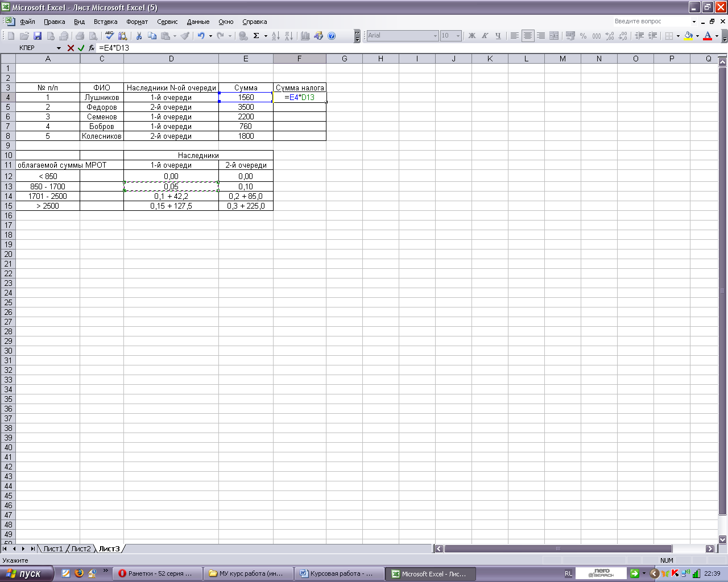Open the Insert Function fx dialog

92,48
